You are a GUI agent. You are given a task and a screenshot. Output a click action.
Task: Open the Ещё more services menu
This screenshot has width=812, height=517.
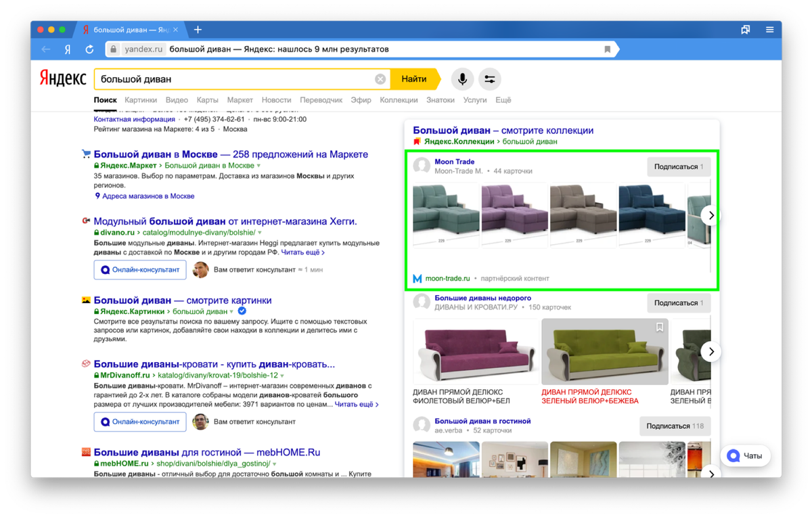tap(503, 100)
